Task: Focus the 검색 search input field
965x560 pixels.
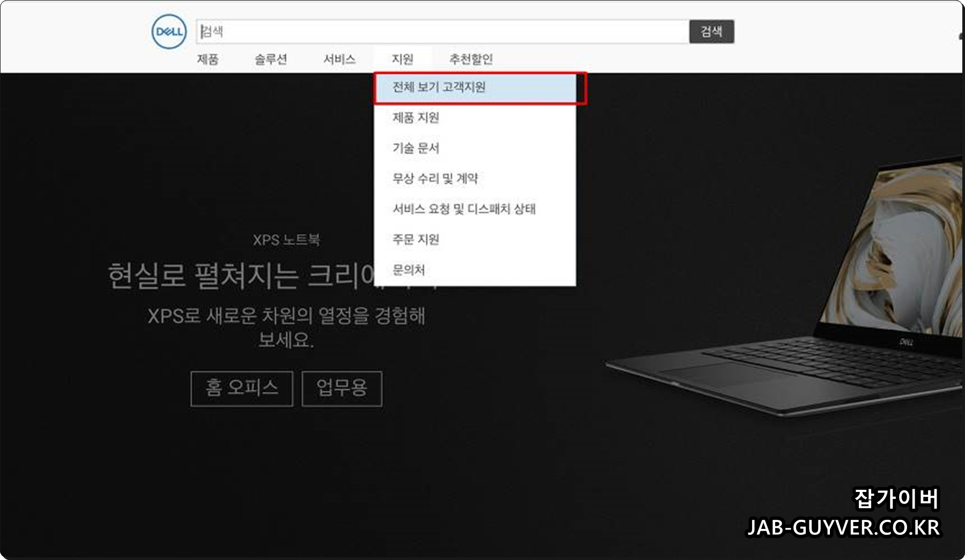Action: [443, 32]
